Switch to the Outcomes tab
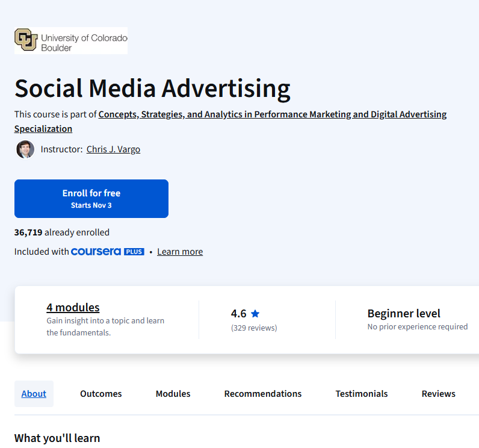 [100, 394]
